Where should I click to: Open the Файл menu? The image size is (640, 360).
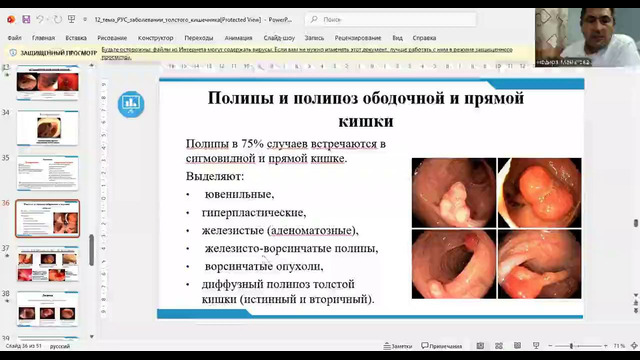pos(14,38)
